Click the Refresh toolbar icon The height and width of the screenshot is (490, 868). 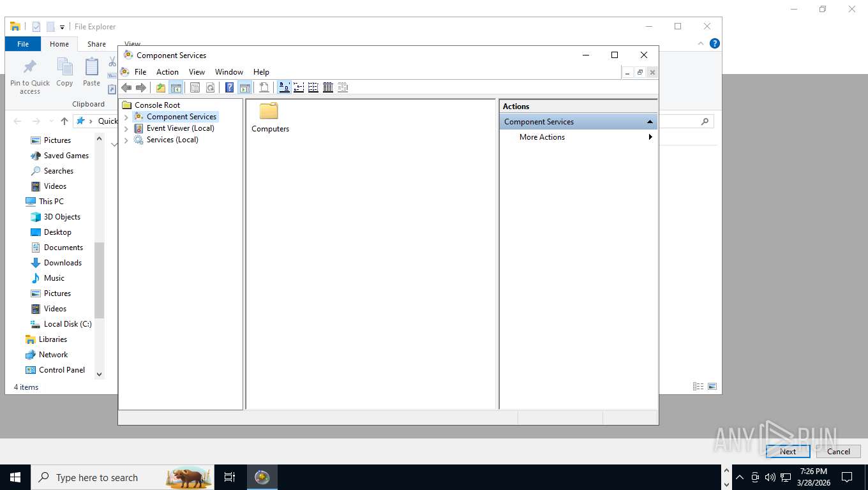click(210, 87)
